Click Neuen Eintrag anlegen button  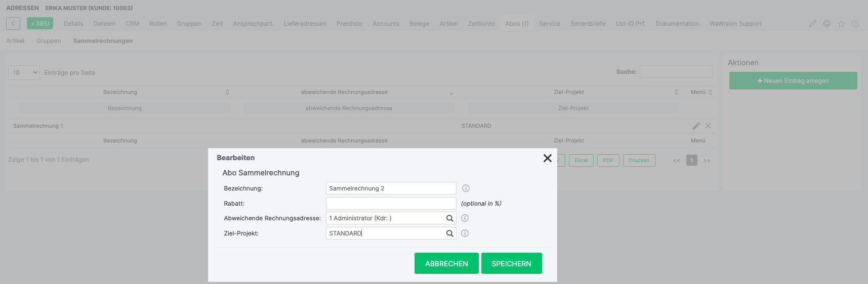[x=793, y=81]
